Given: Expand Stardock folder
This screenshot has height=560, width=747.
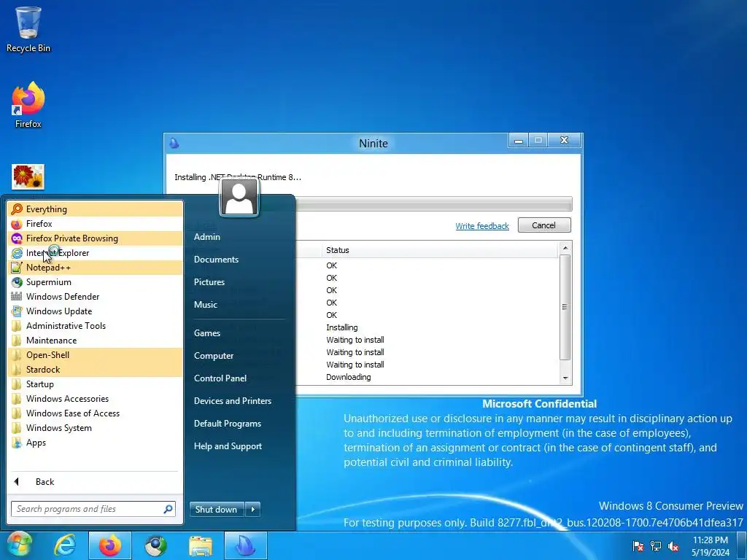Looking at the screenshot, I should point(96,370).
